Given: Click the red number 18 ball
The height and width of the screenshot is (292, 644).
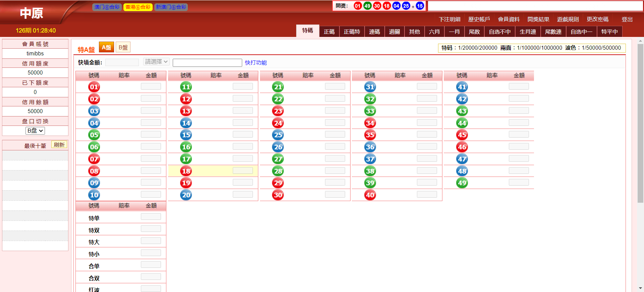Looking at the screenshot, I should coord(186,171).
